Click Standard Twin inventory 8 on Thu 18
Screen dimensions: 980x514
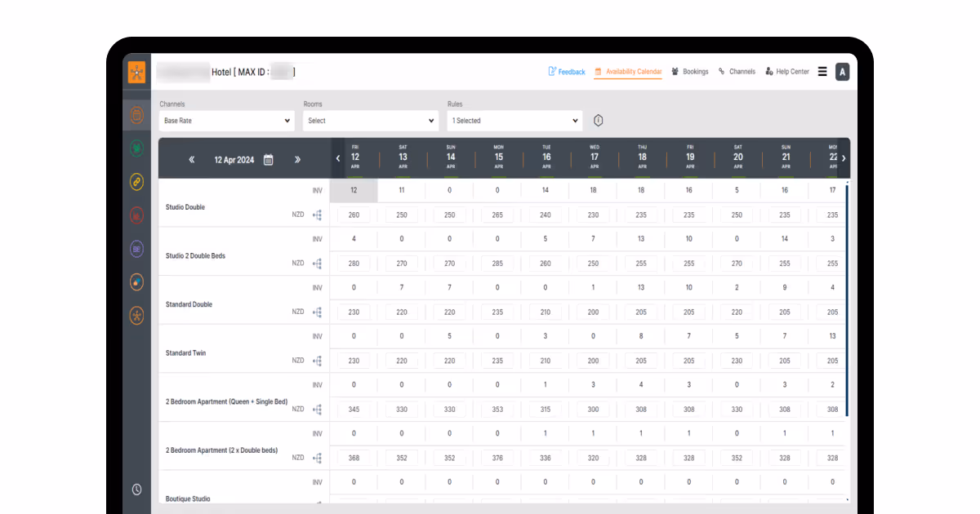tap(641, 336)
